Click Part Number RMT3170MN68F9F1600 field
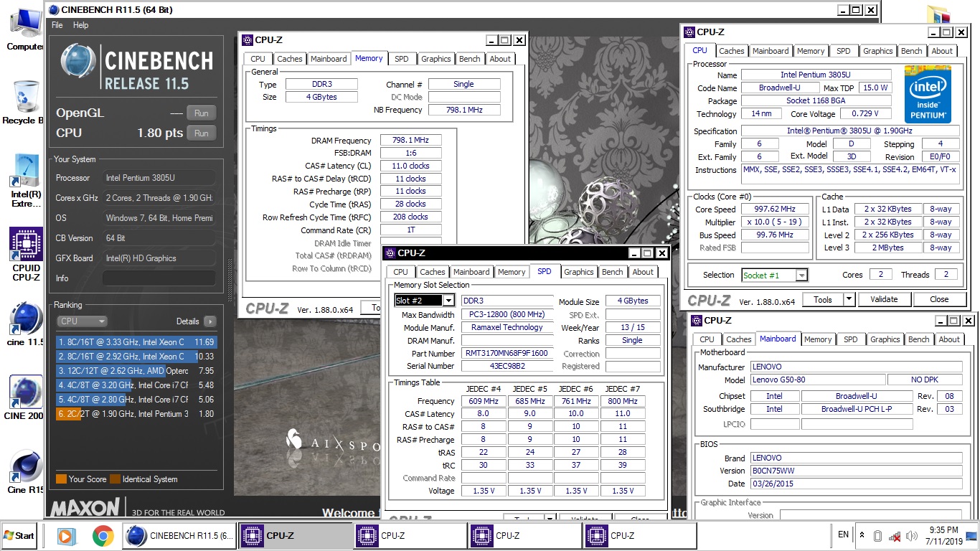The width and height of the screenshot is (980, 551). [507, 354]
